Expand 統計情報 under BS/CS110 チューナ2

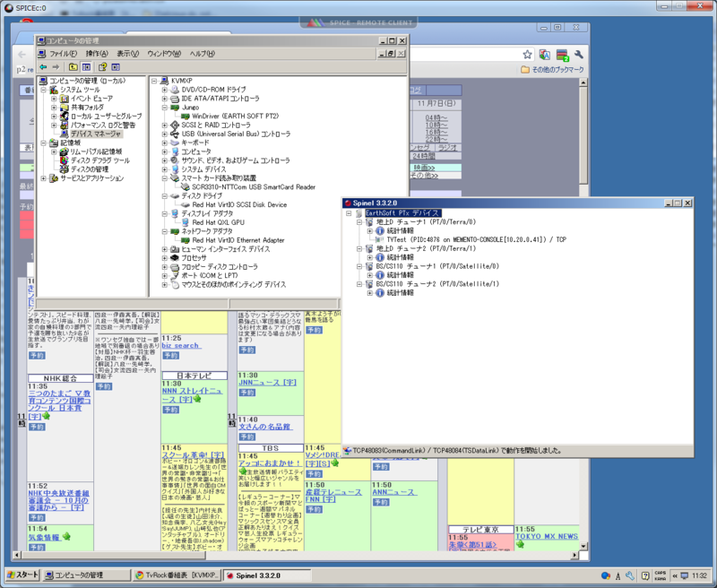pos(369,291)
